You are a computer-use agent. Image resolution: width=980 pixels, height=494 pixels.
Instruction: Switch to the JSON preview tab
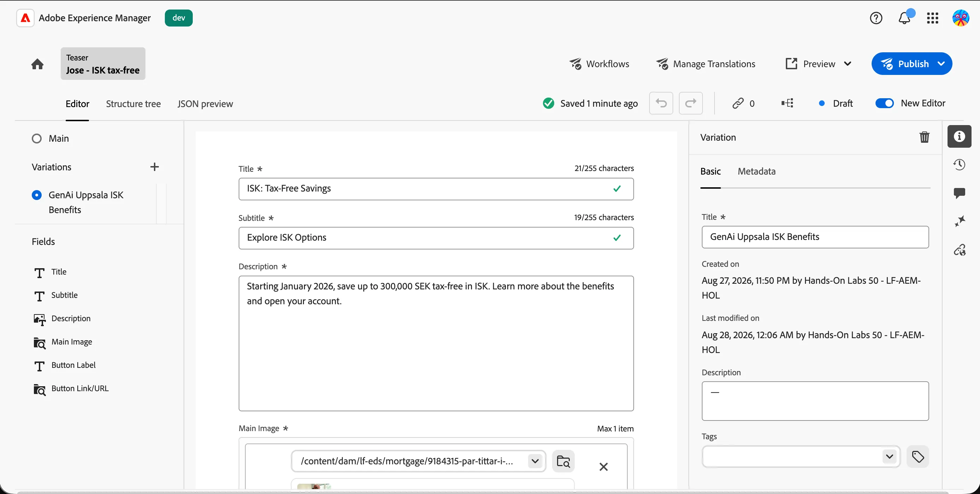[205, 104]
